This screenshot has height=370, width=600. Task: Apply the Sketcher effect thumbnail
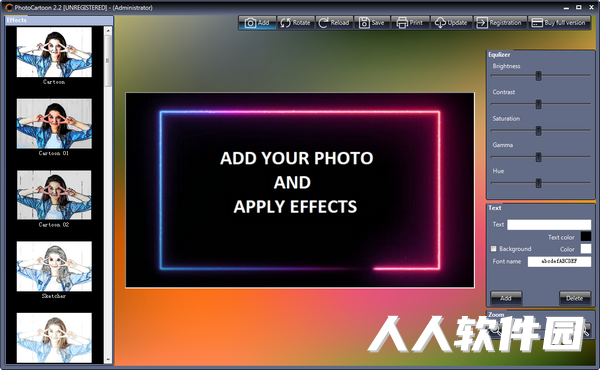click(54, 266)
